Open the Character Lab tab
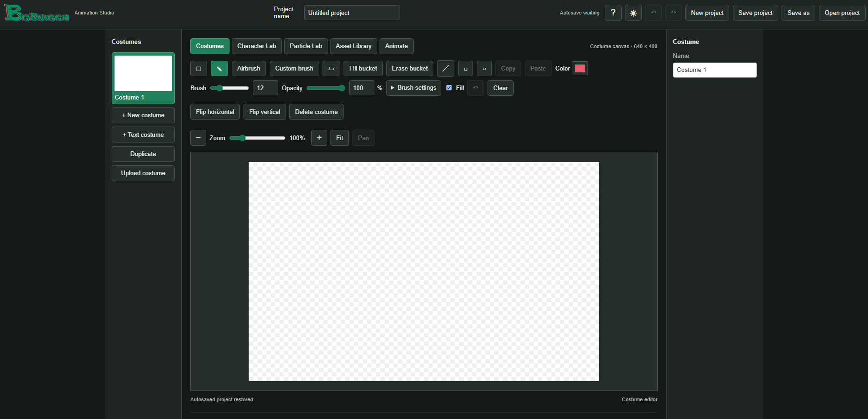The image size is (868, 419). click(257, 46)
